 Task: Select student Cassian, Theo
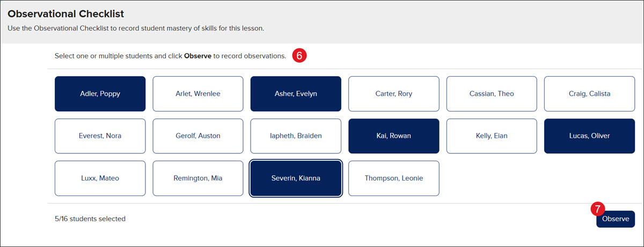click(x=492, y=94)
